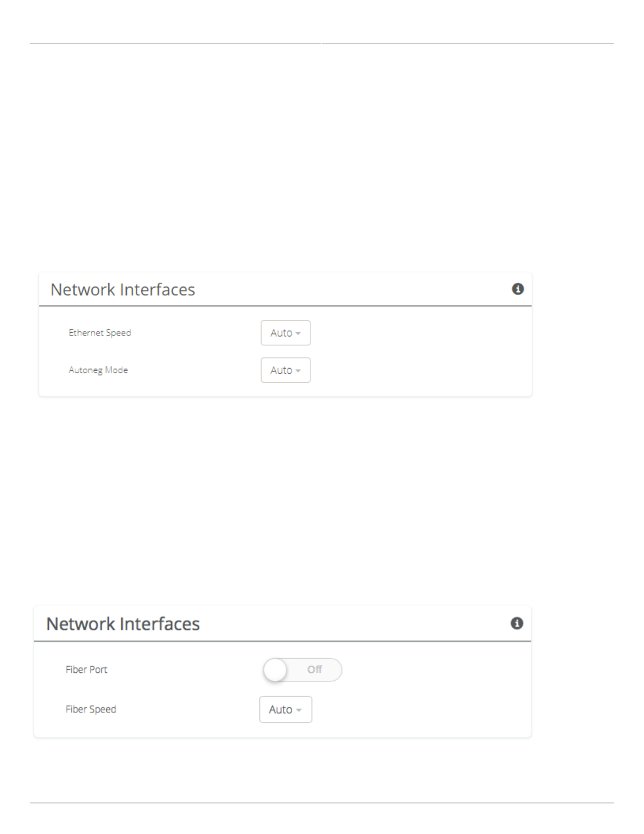Click Network Interfaces heading above Ethernet Speed

(x=123, y=290)
